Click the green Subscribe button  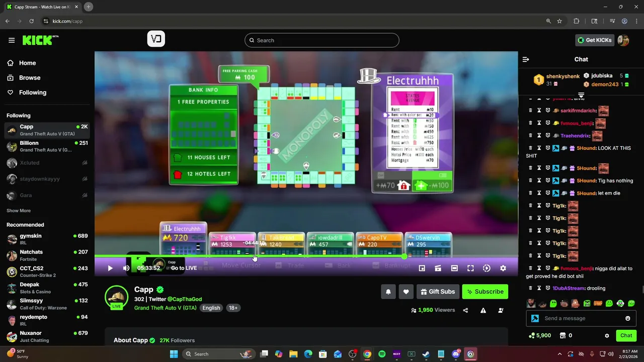[485, 292]
